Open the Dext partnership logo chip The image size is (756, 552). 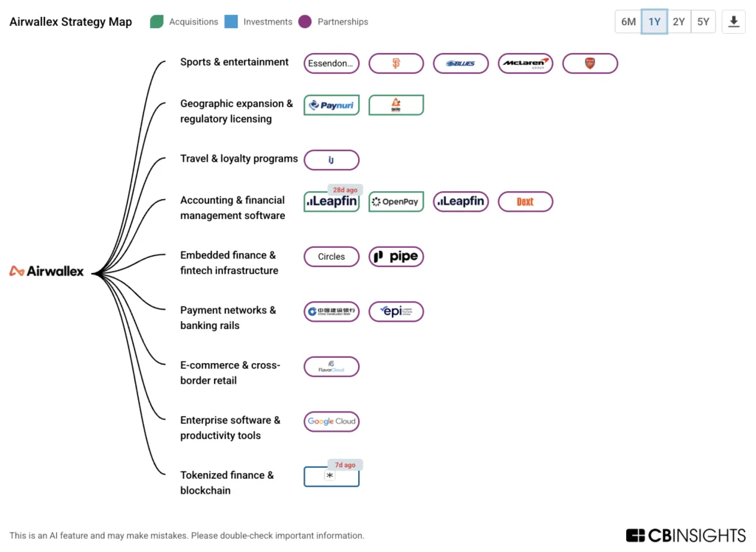tap(525, 201)
